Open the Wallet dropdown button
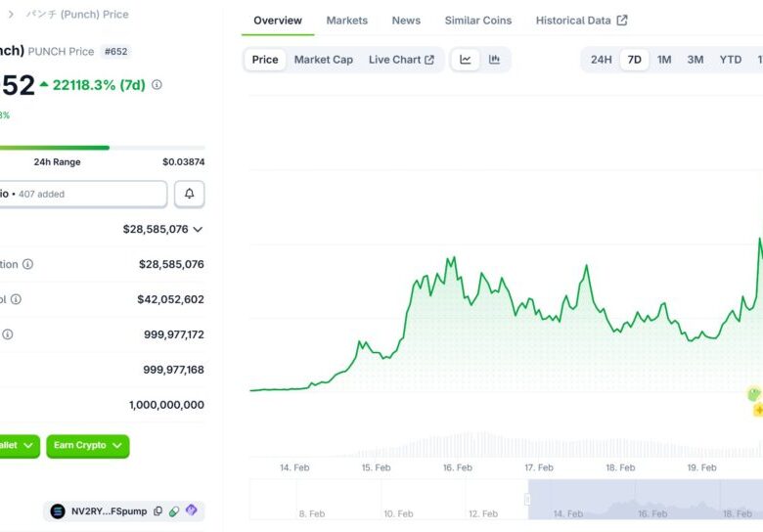Image resolution: width=763 pixels, height=532 pixels. click(x=20, y=446)
